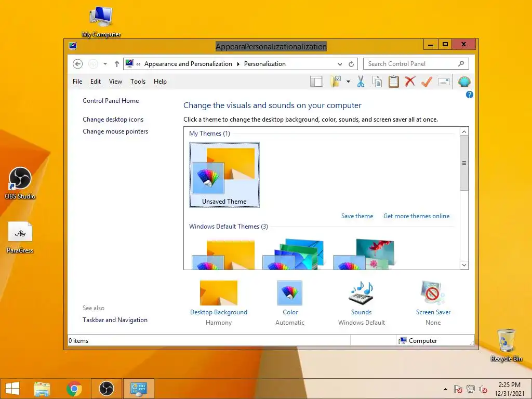Screen dimensions: 532x399
Task: Click the taskbar clock showing 2:25 PM
Action: [509, 389]
